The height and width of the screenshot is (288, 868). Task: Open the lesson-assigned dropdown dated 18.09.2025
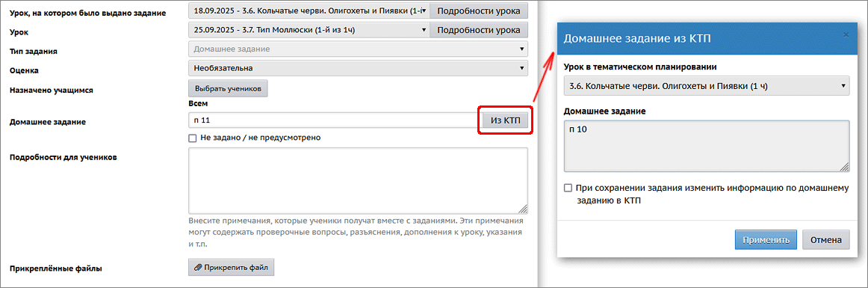tap(309, 10)
